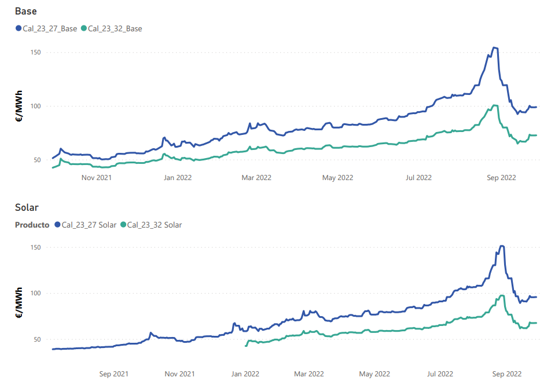Select the Cal_23_32_Base legend label
Screen dimensions: 551x392
pyautogui.click(x=115, y=28)
